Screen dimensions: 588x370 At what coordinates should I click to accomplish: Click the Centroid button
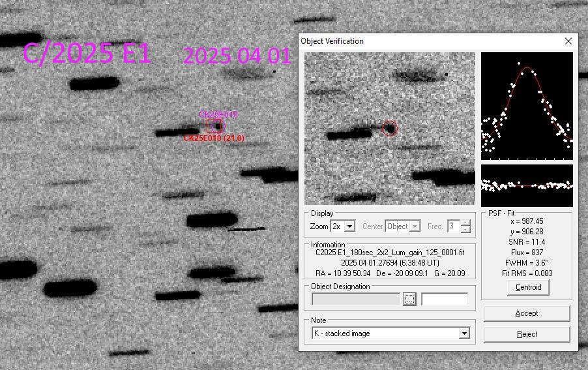527,287
